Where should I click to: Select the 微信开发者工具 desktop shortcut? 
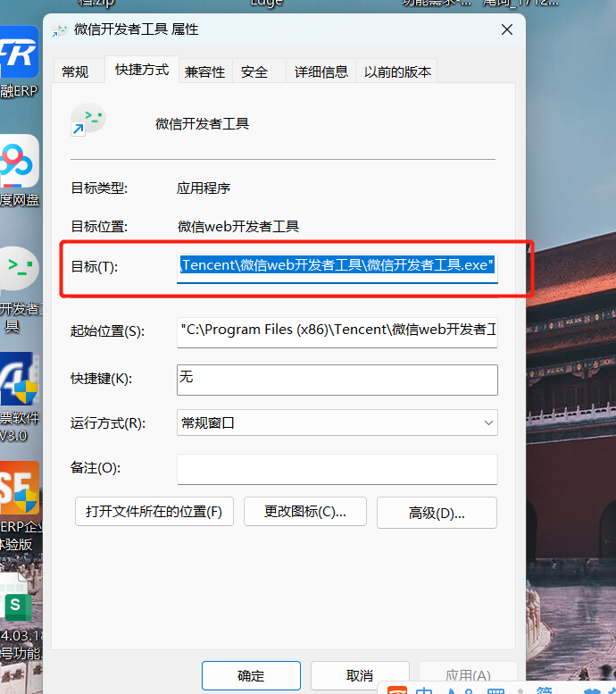(20, 290)
